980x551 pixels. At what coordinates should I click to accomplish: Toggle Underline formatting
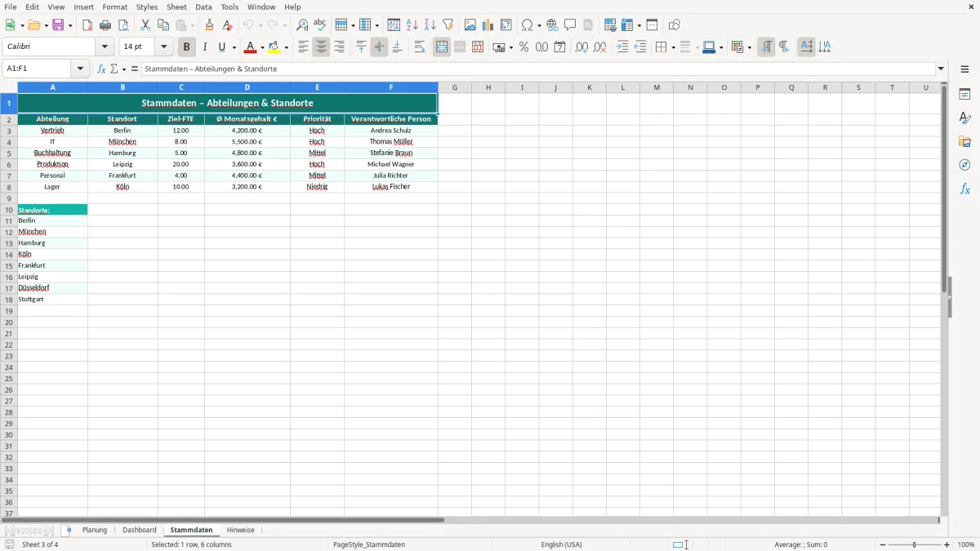221,47
